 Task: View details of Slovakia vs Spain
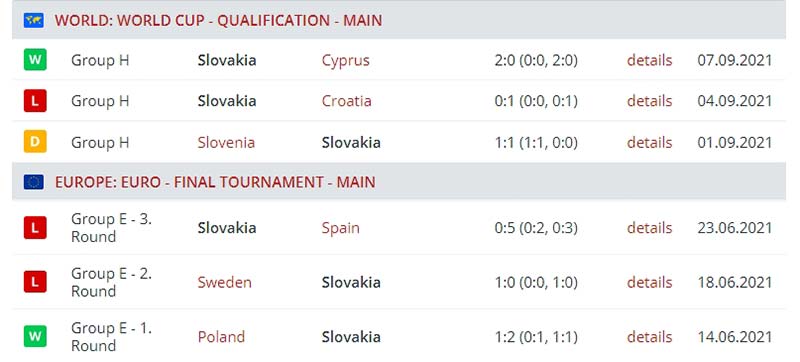[x=649, y=227]
